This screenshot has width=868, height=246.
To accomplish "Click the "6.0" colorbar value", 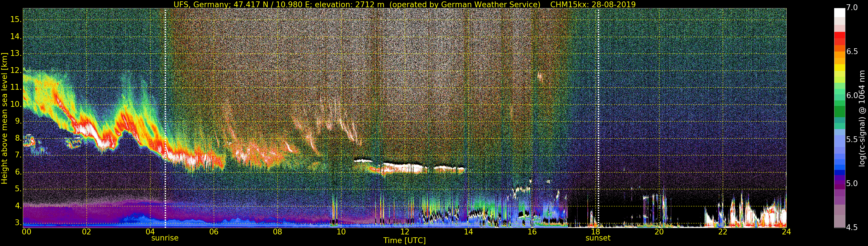I will point(852,96).
